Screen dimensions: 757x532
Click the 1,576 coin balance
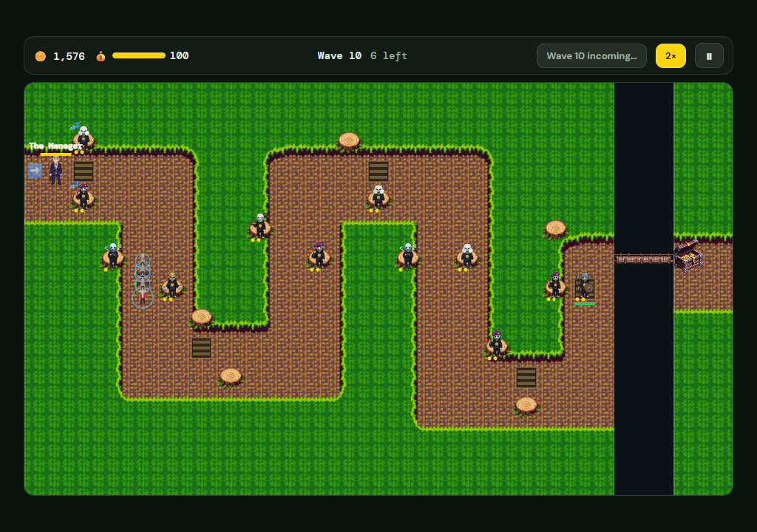69,56
